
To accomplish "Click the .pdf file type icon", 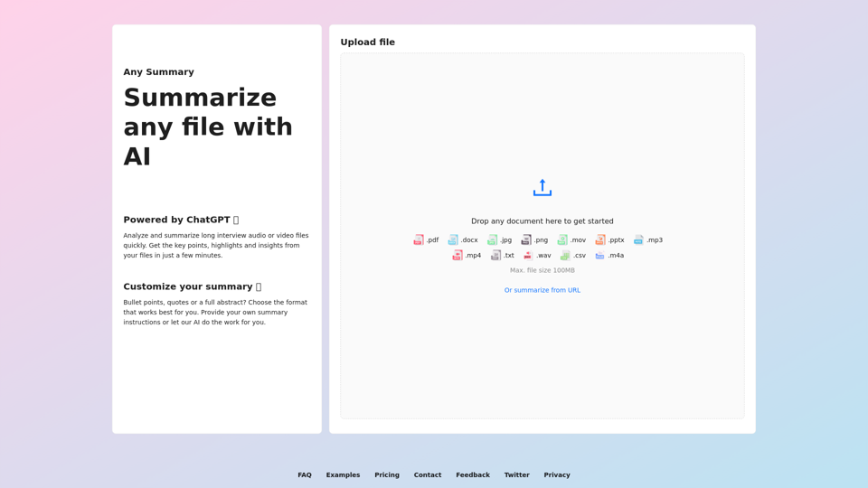I will [419, 239].
